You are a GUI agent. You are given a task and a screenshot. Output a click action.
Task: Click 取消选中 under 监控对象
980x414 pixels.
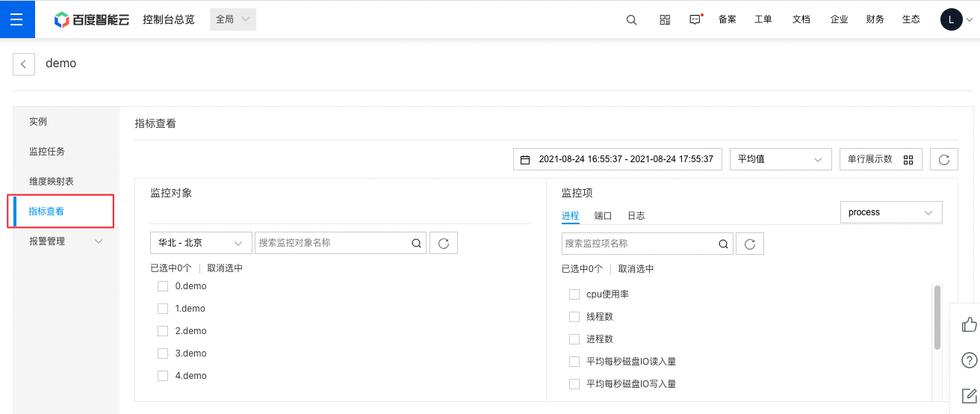(x=225, y=268)
